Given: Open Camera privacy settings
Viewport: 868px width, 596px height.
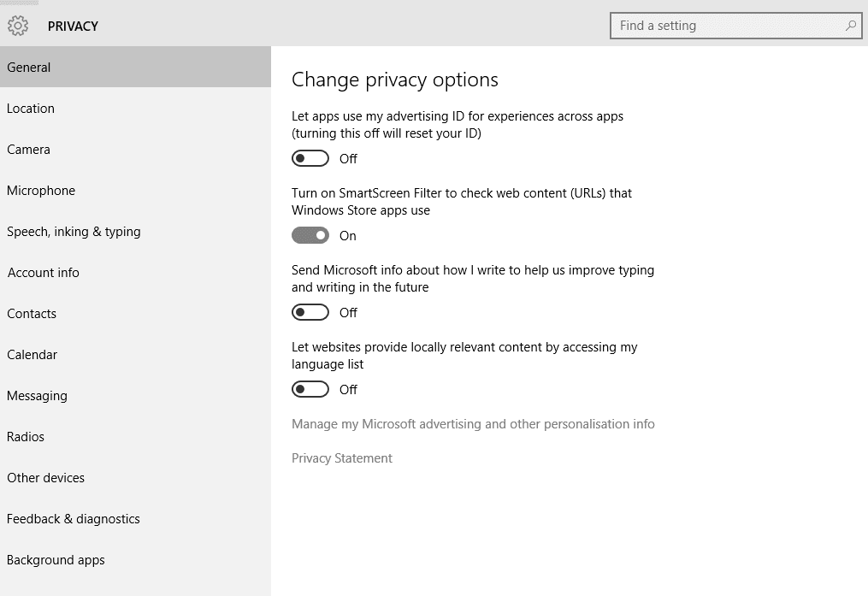Looking at the screenshot, I should (x=29, y=150).
